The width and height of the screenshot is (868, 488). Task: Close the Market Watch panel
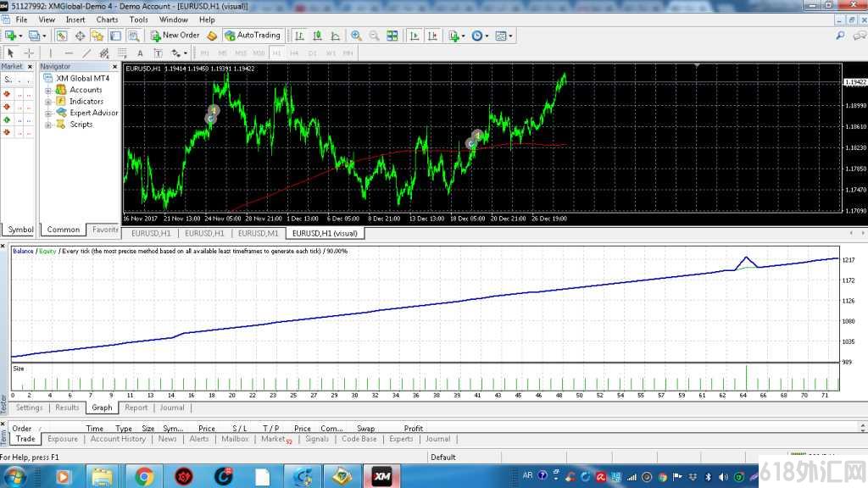30,66
